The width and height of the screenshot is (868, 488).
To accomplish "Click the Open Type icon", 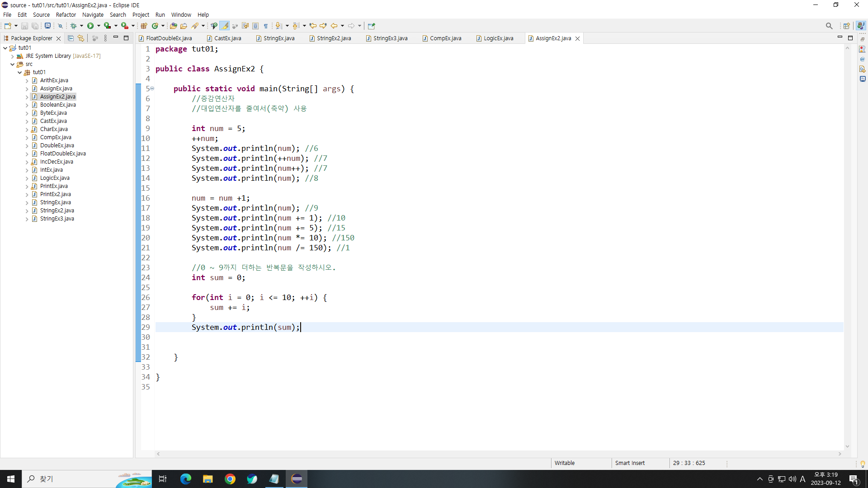I will tap(173, 26).
